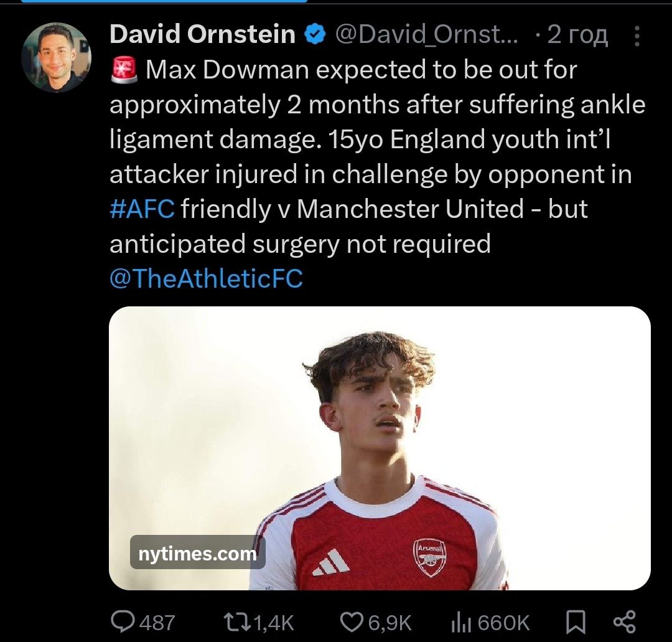
Task: Open the @TheAthleticFC mention
Action: point(206,278)
